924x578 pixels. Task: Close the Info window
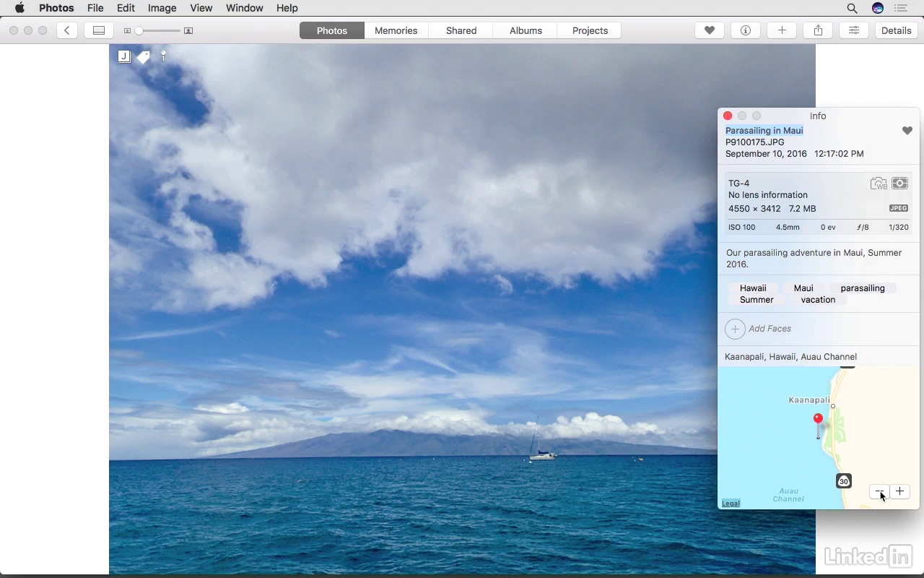728,116
